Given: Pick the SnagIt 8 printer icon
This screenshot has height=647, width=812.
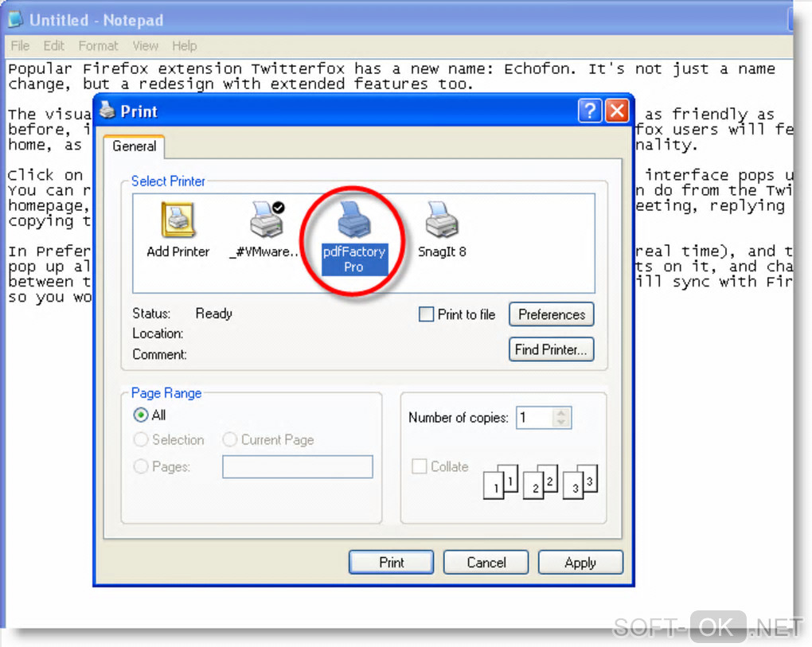Looking at the screenshot, I should coord(442,220).
